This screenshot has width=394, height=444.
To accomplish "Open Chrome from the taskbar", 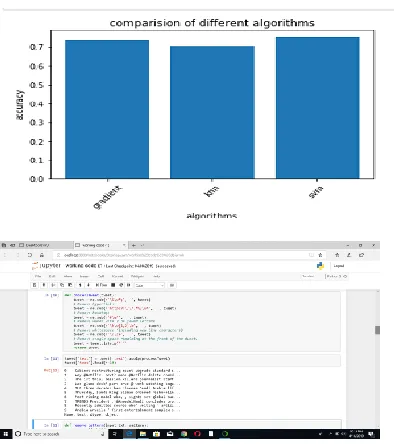I will click(184, 434).
